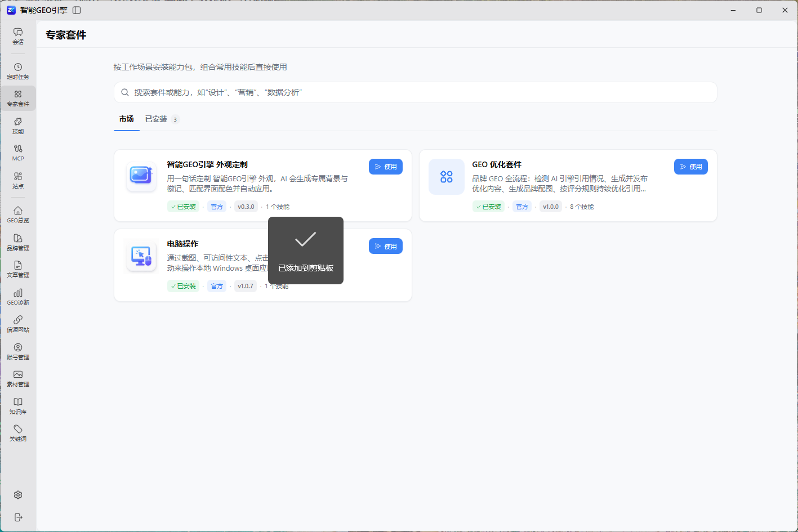Open 关键词 keywords in sidebar
The height and width of the screenshot is (532, 798).
pyautogui.click(x=18, y=433)
